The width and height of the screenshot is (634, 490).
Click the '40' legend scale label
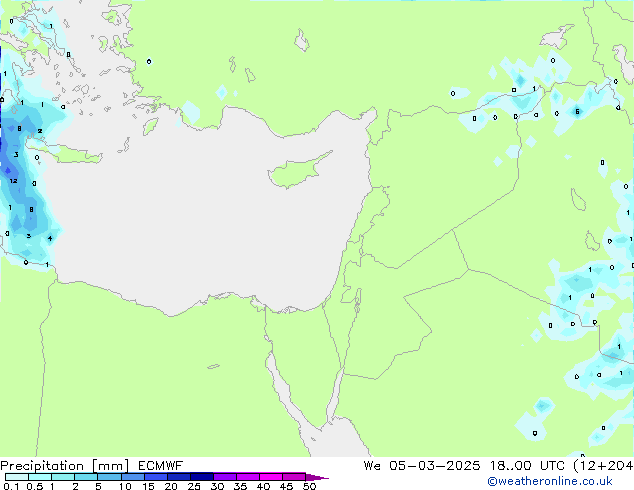263,486
